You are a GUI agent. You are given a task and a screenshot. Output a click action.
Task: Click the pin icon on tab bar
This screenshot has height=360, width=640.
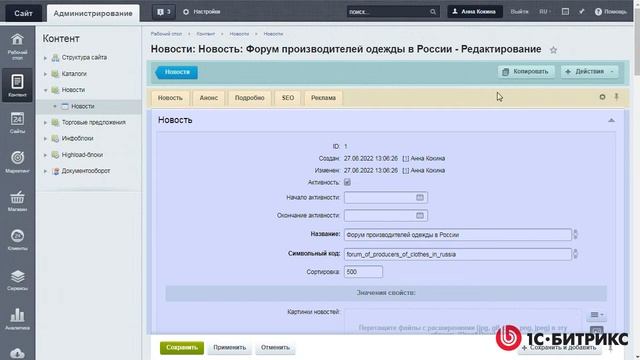[x=616, y=97]
